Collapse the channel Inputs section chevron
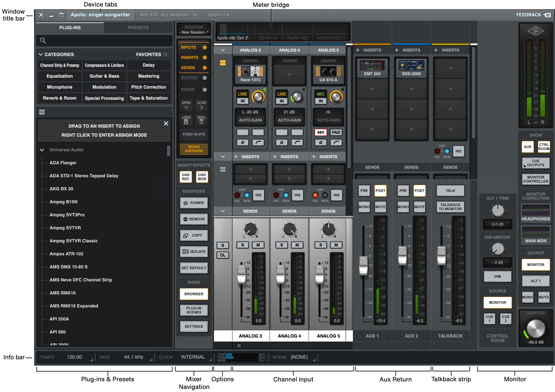Viewport: 555px width, 392px height. 223,50
